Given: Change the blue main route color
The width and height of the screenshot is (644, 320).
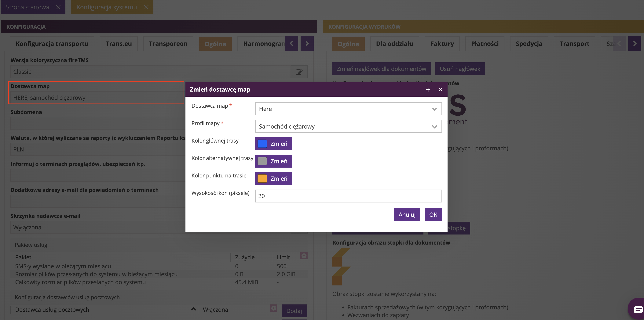Looking at the screenshot, I should click(273, 144).
